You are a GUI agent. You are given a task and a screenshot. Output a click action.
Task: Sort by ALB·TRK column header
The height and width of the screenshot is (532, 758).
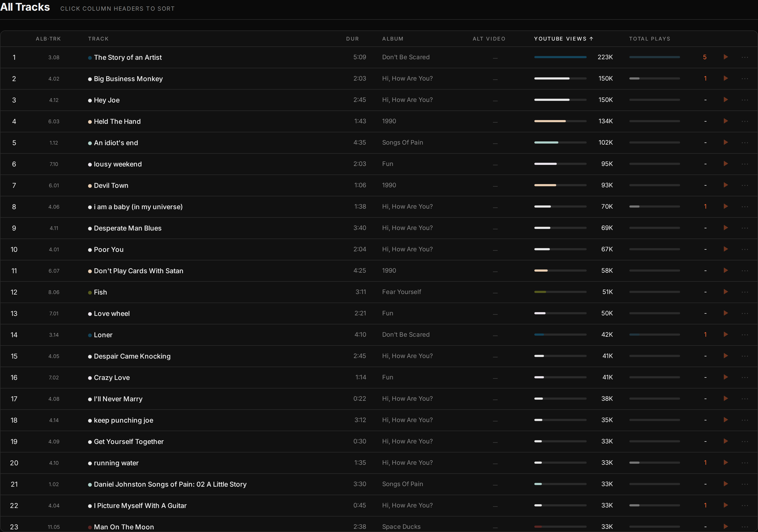[x=48, y=39]
